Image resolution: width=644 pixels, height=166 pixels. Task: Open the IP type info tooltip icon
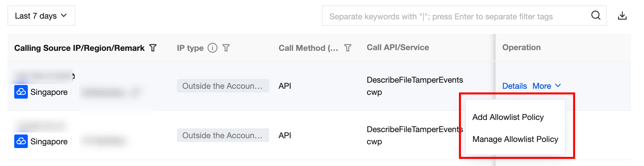[213, 48]
